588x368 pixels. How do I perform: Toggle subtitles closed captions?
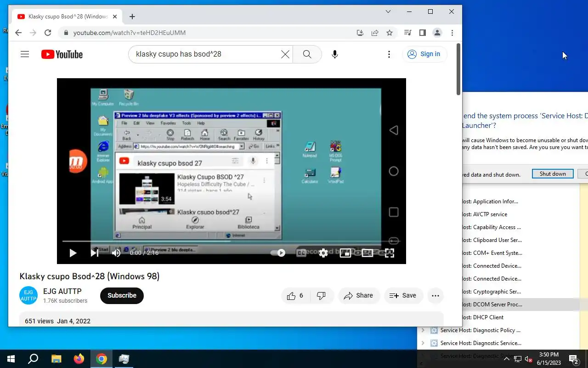pos(301,253)
